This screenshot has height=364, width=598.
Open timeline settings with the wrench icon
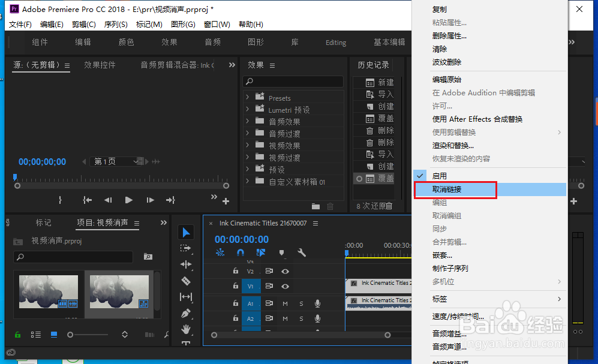click(302, 252)
